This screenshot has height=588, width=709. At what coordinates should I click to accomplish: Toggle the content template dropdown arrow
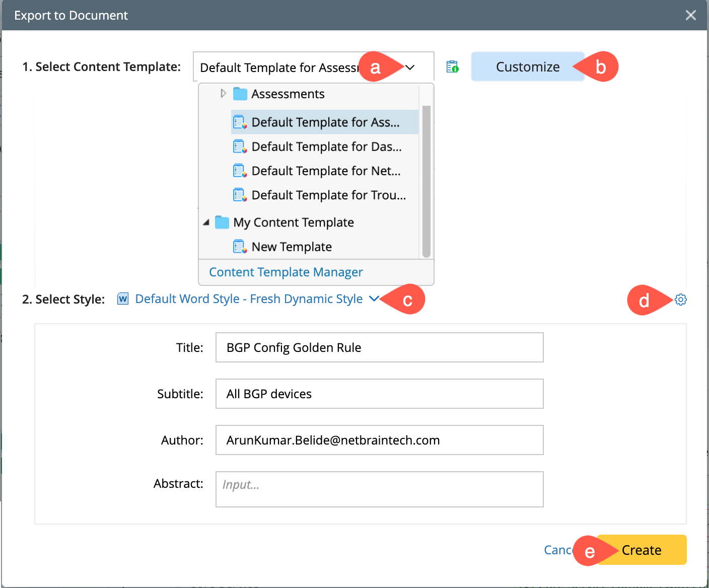tap(410, 67)
